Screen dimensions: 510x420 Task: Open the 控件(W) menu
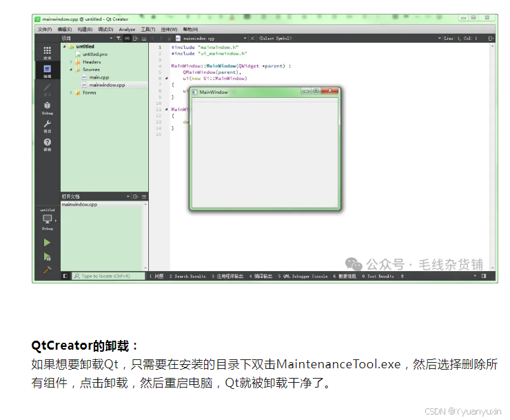(x=169, y=29)
